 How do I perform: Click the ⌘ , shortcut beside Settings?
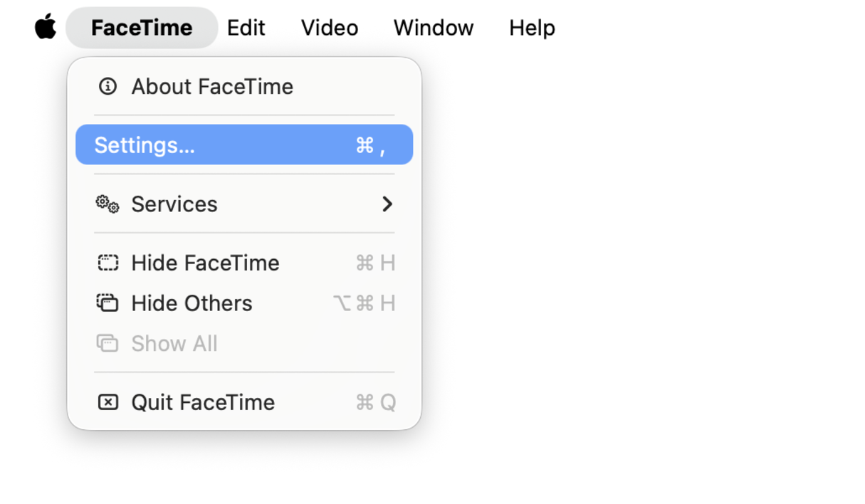[371, 145]
